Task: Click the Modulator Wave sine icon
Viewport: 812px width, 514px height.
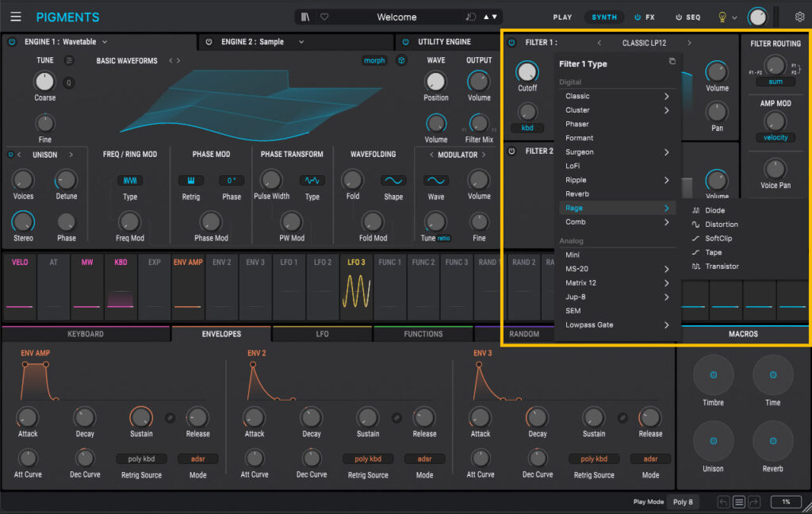Action: tap(436, 180)
